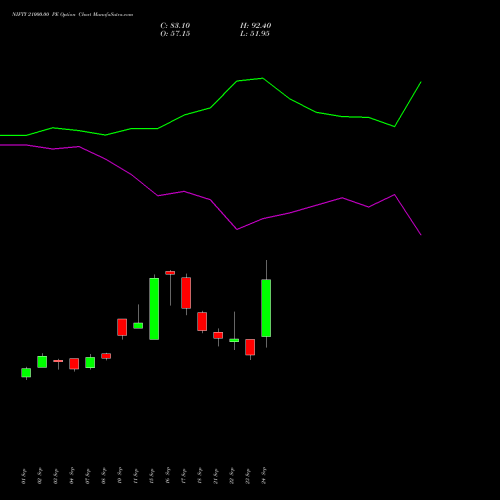Click the green indicator line at its peak
This screenshot has height=500, width=500.
pyautogui.click(x=262, y=78)
